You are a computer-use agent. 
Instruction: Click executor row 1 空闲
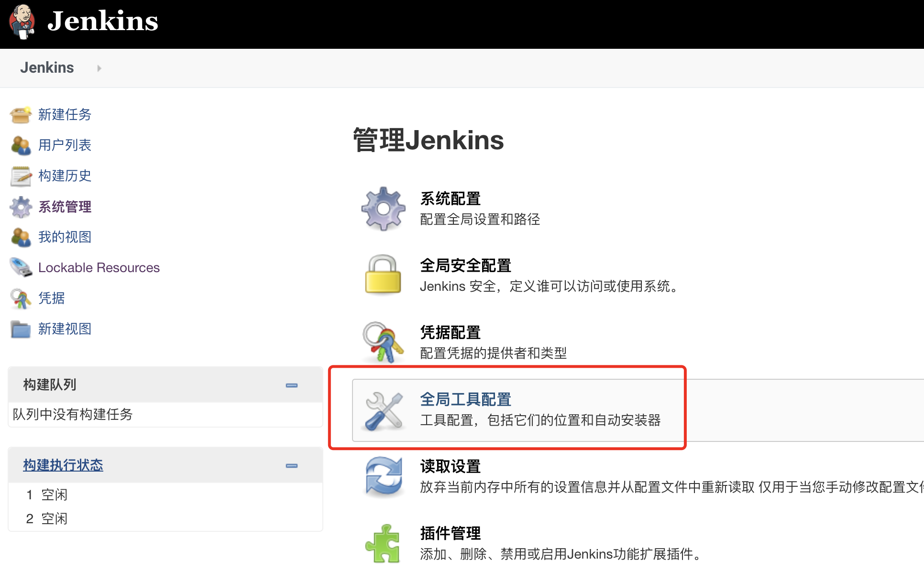point(47,495)
